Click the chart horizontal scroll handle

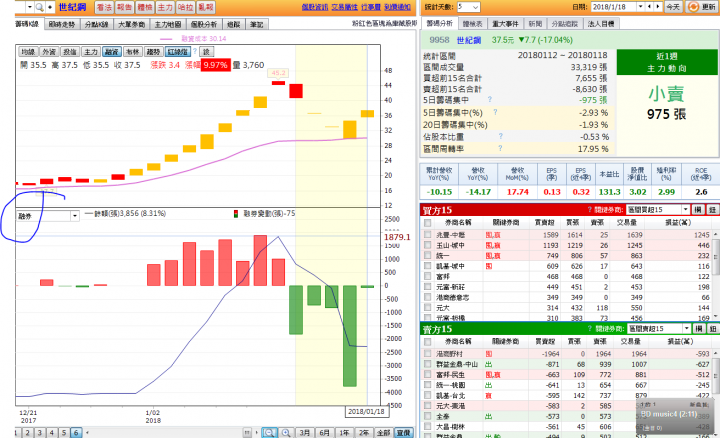click(x=248, y=432)
